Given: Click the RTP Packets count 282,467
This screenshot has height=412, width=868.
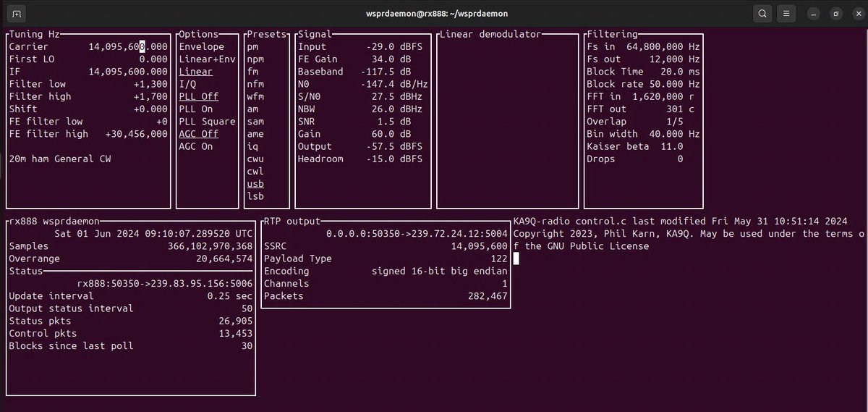Looking at the screenshot, I should click(x=488, y=296).
